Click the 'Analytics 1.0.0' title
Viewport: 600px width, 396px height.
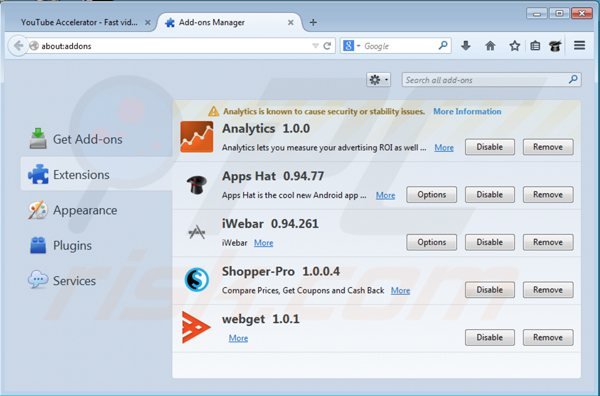click(266, 129)
